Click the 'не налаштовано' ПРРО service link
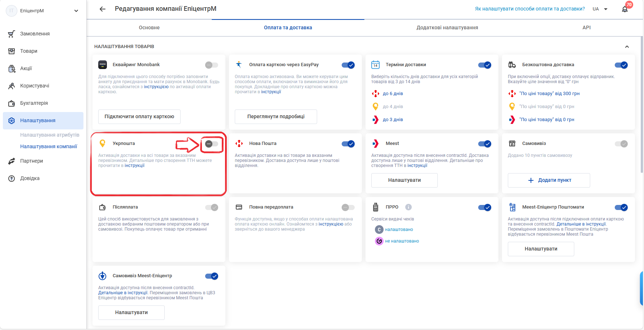This screenshot has width=644, height=330. click(x=402, y=241)
